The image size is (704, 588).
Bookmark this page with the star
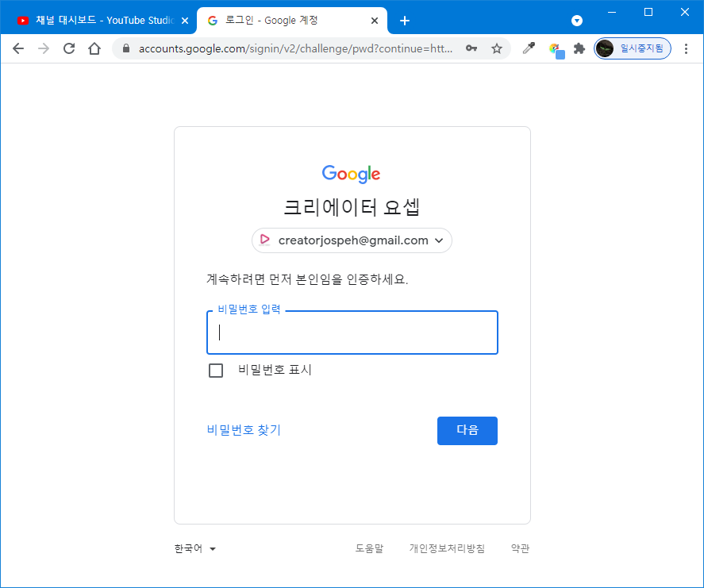pyautogui.click(x=497, y=48)
